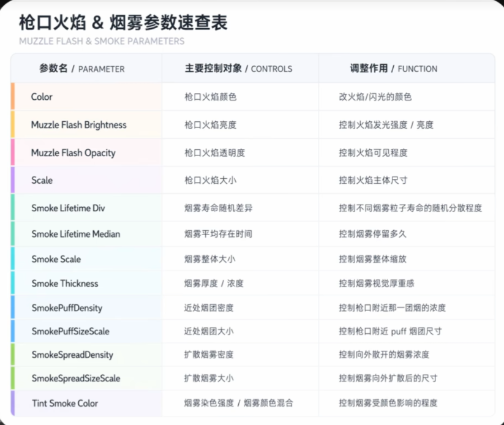Click the subtitle MUZZLE FLASH & SMOKE PARAMETERS
The image size is (504, 425).
pyautogui.click(x=102, y=41)
